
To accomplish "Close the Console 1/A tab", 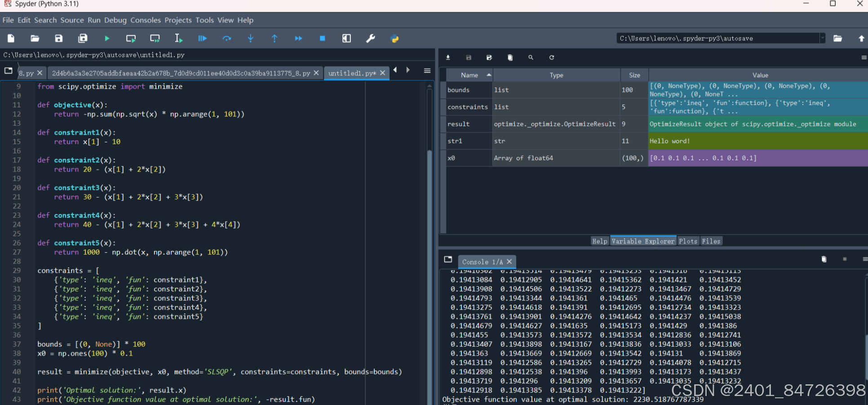I will (509, 262).
